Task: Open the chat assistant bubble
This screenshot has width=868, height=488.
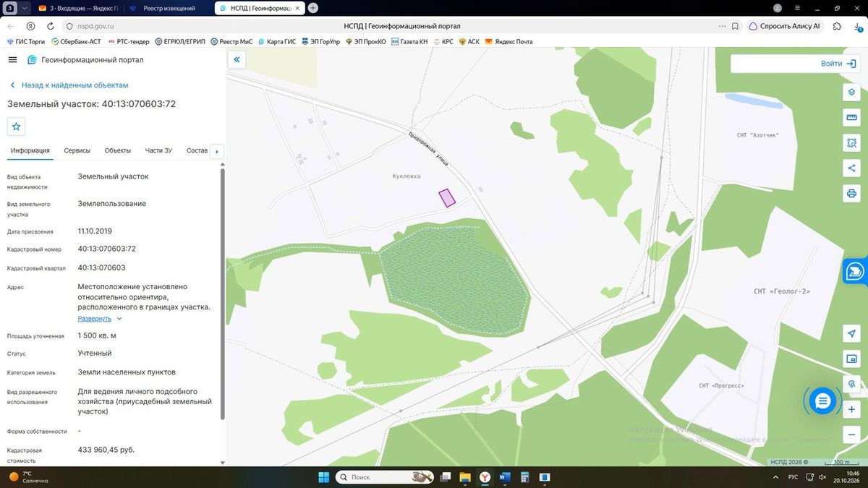Action: click(822, 401)
